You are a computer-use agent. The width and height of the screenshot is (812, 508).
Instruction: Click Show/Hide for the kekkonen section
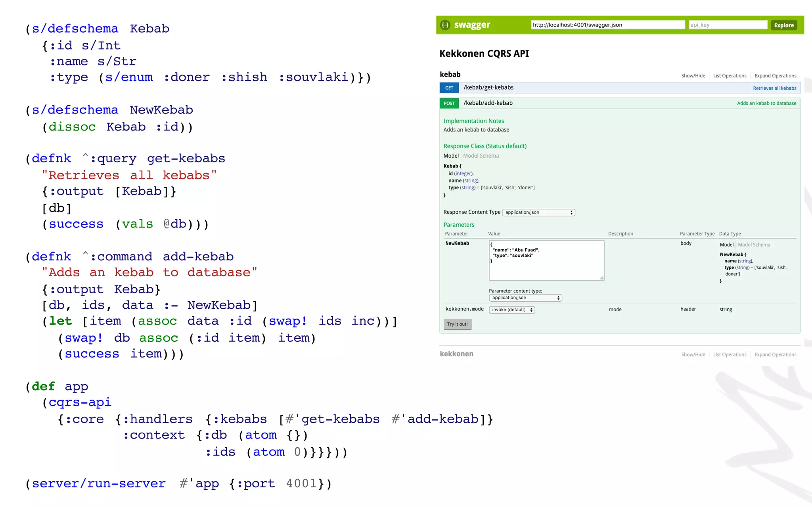[x=693, y=354]
